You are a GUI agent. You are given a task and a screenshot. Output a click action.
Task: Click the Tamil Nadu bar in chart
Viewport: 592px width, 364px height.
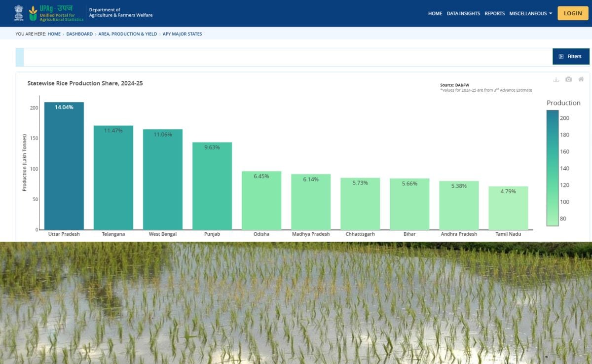coord(508,208)
